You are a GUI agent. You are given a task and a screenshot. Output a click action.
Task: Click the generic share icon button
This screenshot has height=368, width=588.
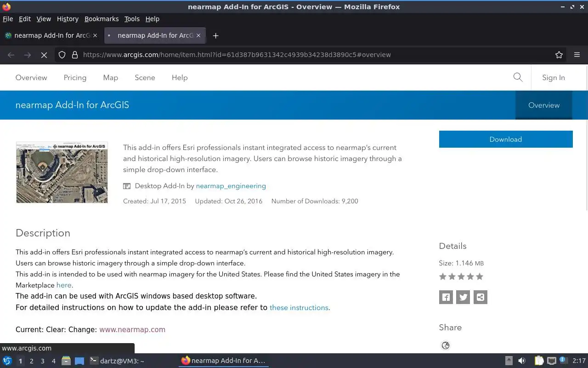(x=480, y=297)
